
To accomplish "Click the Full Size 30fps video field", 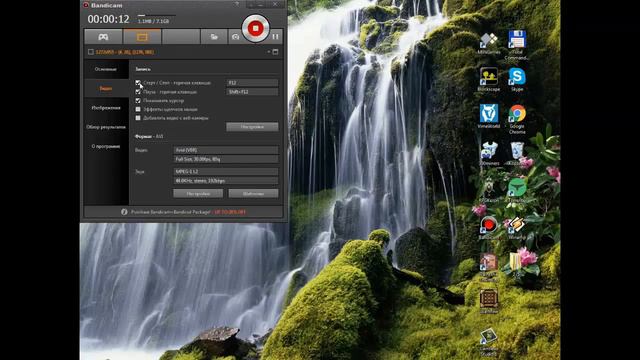I will coord(226,159).
